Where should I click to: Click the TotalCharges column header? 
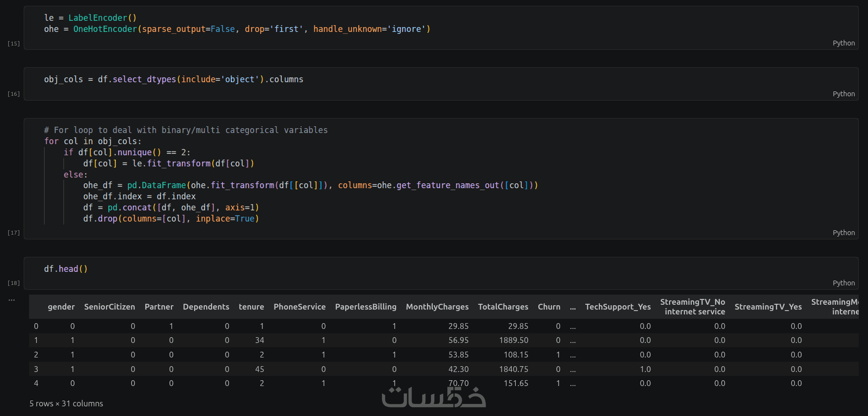click(x=503, y=307)
